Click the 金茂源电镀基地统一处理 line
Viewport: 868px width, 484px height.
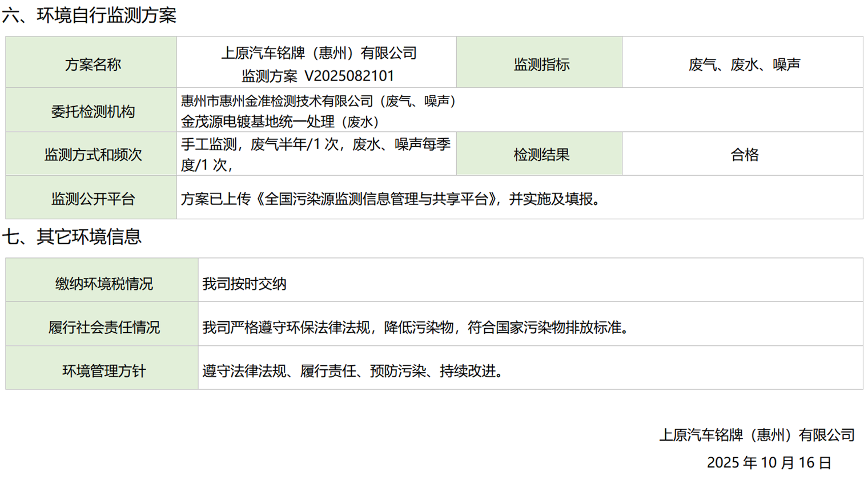pyautogui.click(x=280, y=122)
